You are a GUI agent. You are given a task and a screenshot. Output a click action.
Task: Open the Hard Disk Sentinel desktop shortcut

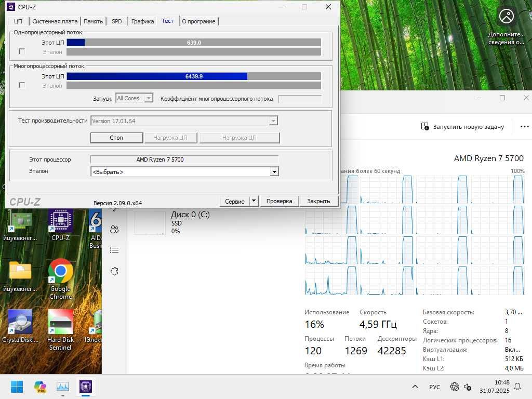60,330
